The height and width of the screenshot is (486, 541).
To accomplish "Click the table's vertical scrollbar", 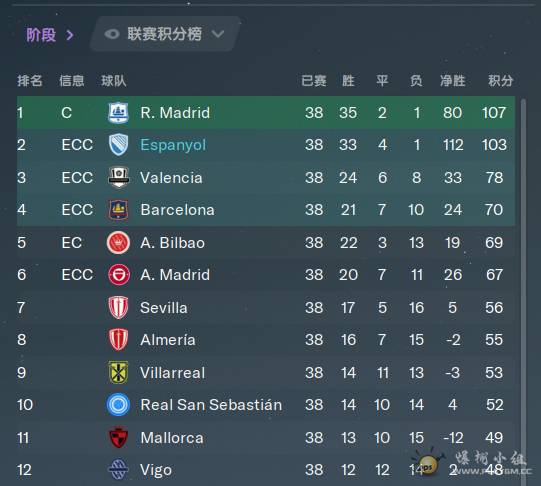I will pos(523,290).
